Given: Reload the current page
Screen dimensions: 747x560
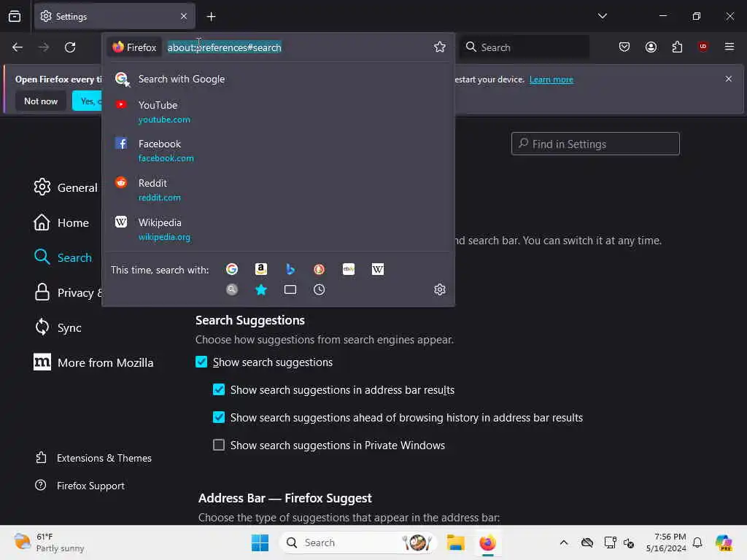Looking at the screenshot, I should tap(70, 47).
